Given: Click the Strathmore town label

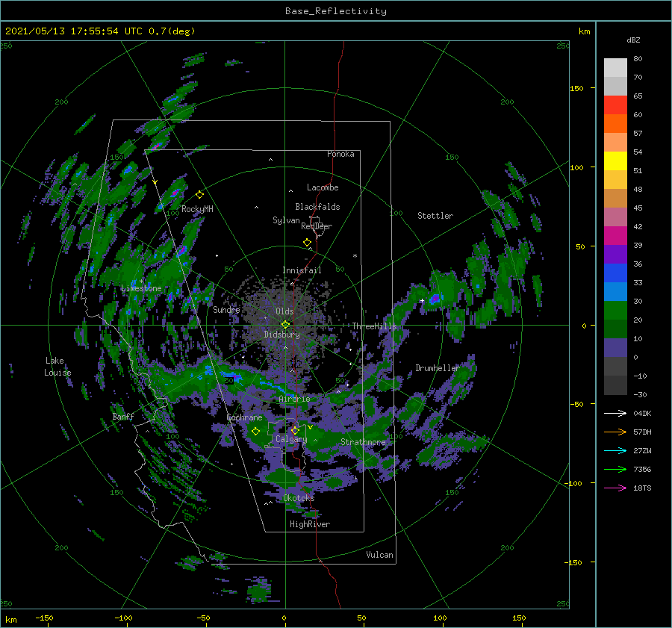Looking at the screenshot, I should pyautogui.click(x=363, y=442).
